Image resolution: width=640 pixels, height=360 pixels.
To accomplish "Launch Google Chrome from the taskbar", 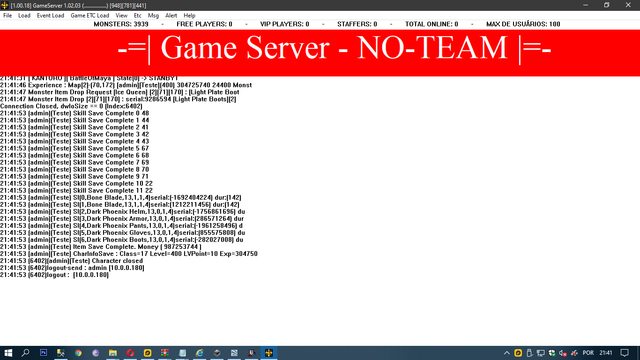I will [x=78, y=353].
